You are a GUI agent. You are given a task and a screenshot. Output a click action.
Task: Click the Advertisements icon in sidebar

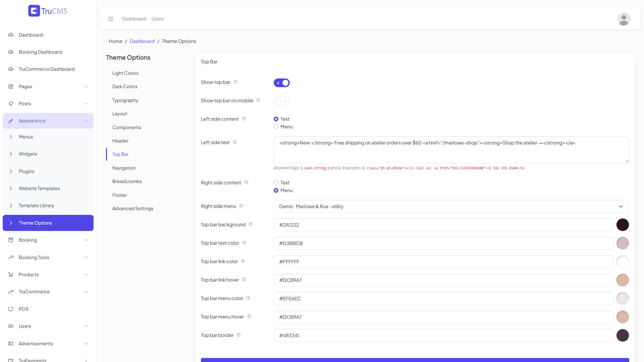(11, 344)
